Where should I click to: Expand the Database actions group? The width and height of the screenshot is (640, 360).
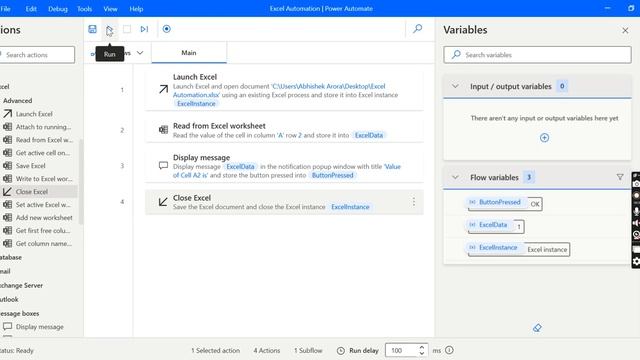pyautogui.click(x=11, y=258)
